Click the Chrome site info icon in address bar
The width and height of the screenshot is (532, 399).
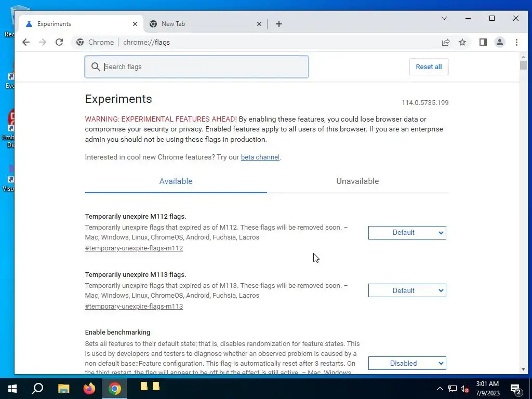click(80, 42)
